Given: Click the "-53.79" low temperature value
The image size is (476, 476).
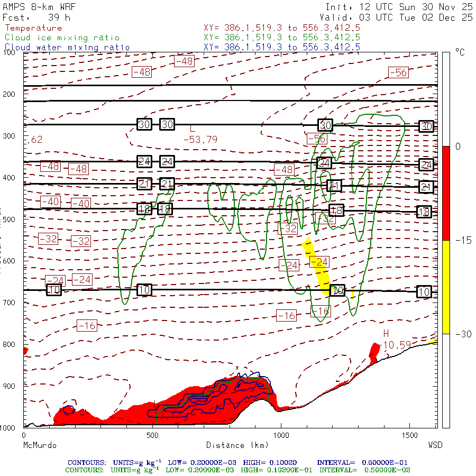Looking at the screenshot, I should 200,140.
